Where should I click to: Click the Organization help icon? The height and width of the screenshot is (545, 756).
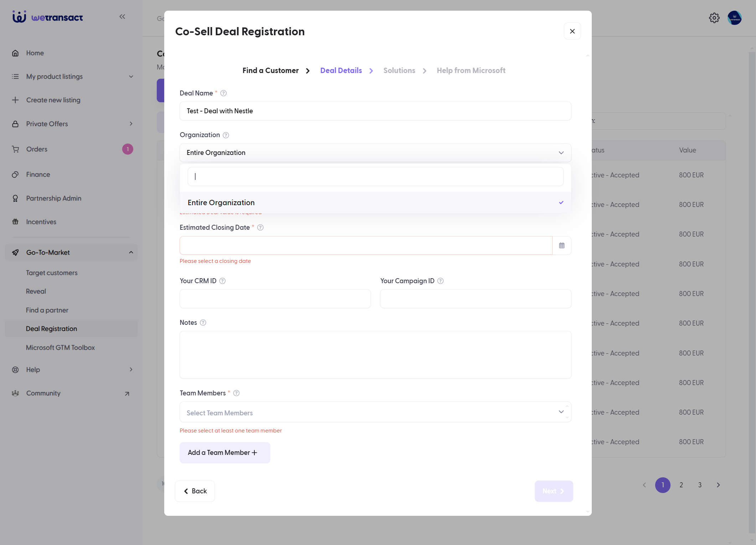point(226,135)
